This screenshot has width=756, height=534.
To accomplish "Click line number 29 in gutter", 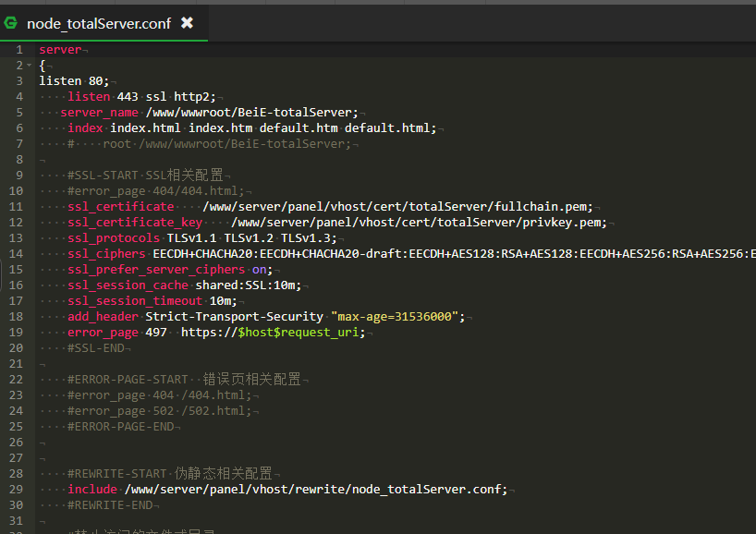I will click(16, 490).
